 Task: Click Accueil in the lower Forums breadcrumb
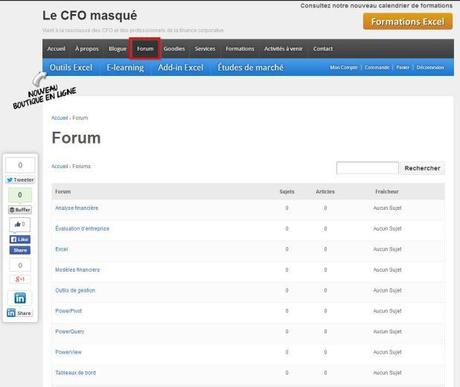tap(60, 166)
